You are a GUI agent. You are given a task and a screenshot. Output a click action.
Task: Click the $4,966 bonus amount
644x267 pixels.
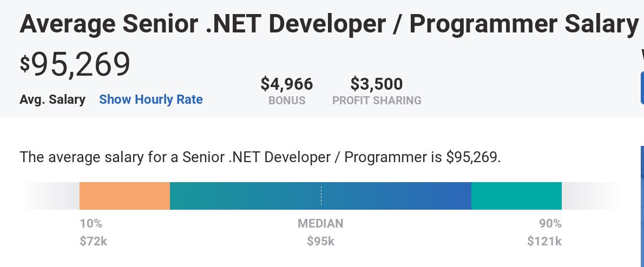tap(287, 84)
